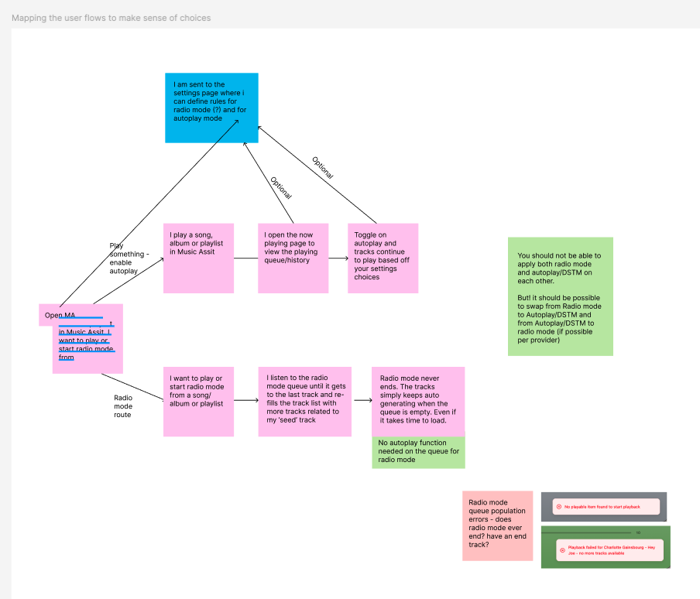Select the 'I play a song, album or playlist' note
The height and width of the screenshot is (599, 700).
[198, 258]
